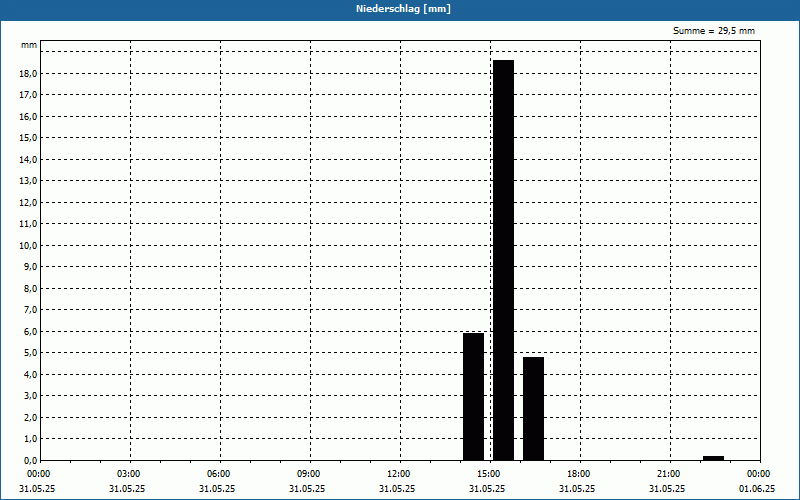Click the 4,0 y-axis label
800x500 pixels.
point(30,374)
